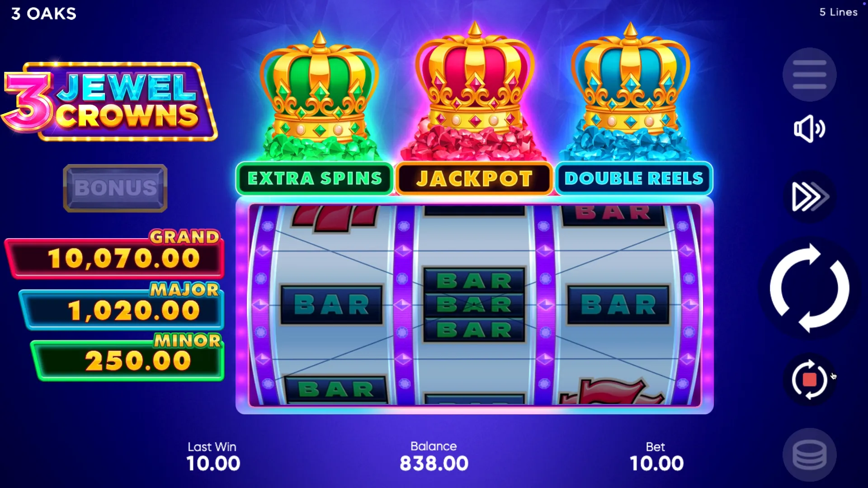The width and height of the screenshot is (868, 488).
Task: Click the triple BAR symbol on middle reel
Action: pyautogui.click(x=474, y=305)
